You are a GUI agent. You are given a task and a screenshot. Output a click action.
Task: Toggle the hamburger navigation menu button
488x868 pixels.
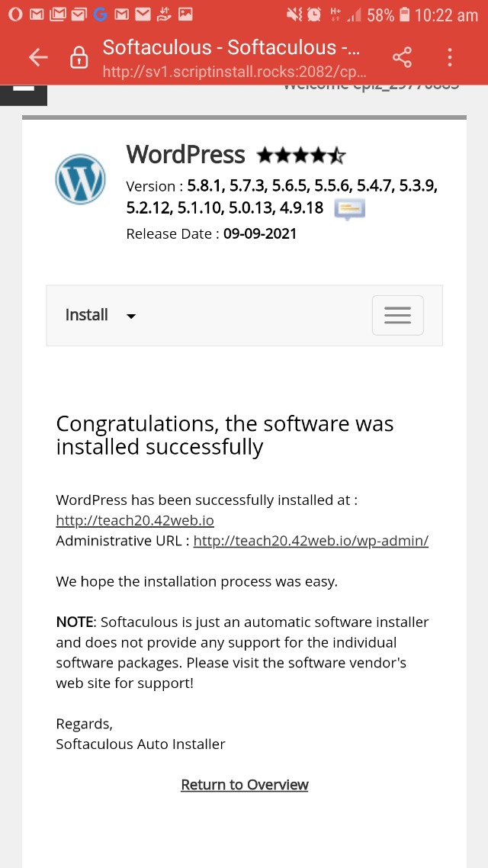point(397,315)
